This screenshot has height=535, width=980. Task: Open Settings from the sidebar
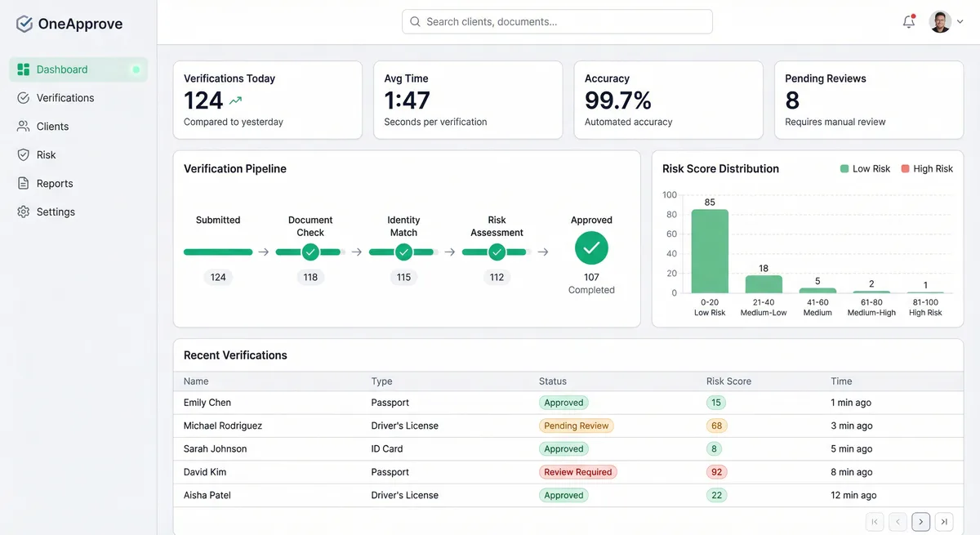coord(53,211)
